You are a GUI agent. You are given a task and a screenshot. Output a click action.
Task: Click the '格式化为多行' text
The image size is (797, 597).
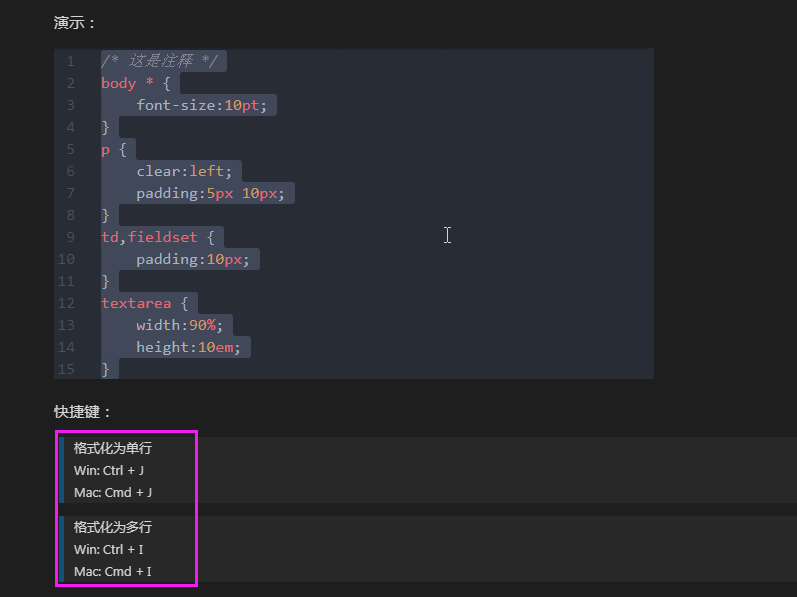click(113, 527)
